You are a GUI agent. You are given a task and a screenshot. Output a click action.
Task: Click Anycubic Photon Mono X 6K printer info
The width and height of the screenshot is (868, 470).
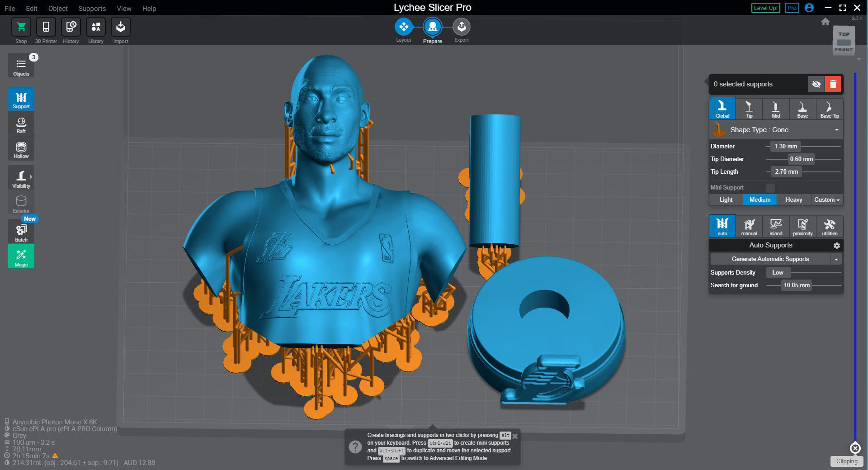(55, 422)
